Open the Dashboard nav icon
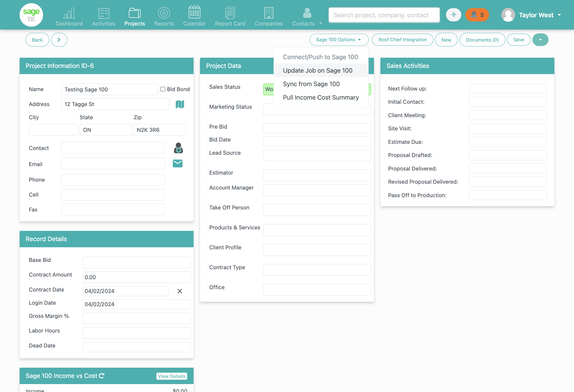 69,13
